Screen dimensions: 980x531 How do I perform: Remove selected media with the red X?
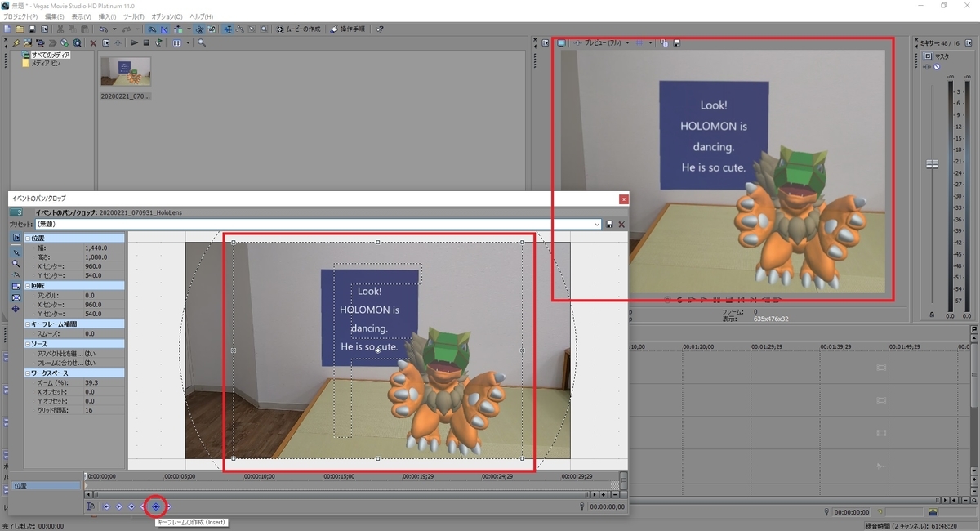pyautogui.click(x=93, y=42)
